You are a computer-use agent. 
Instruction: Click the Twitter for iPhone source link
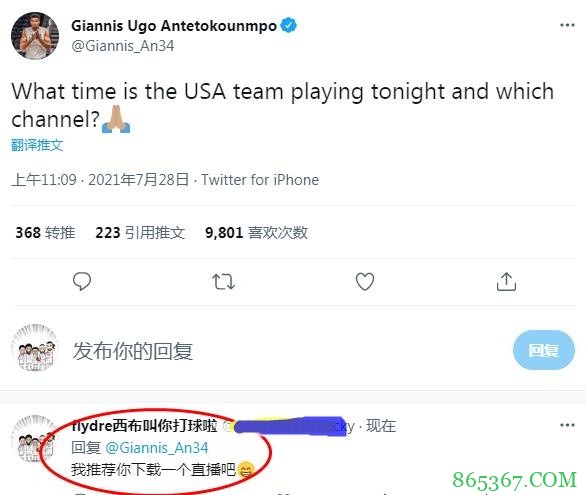pos(260,180)
